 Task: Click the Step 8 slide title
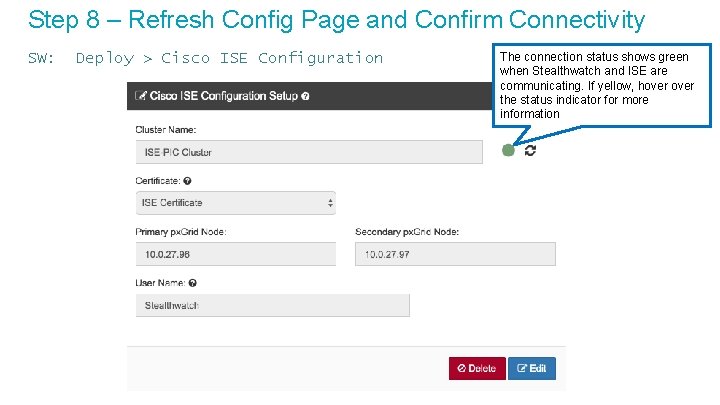point(336,20)
